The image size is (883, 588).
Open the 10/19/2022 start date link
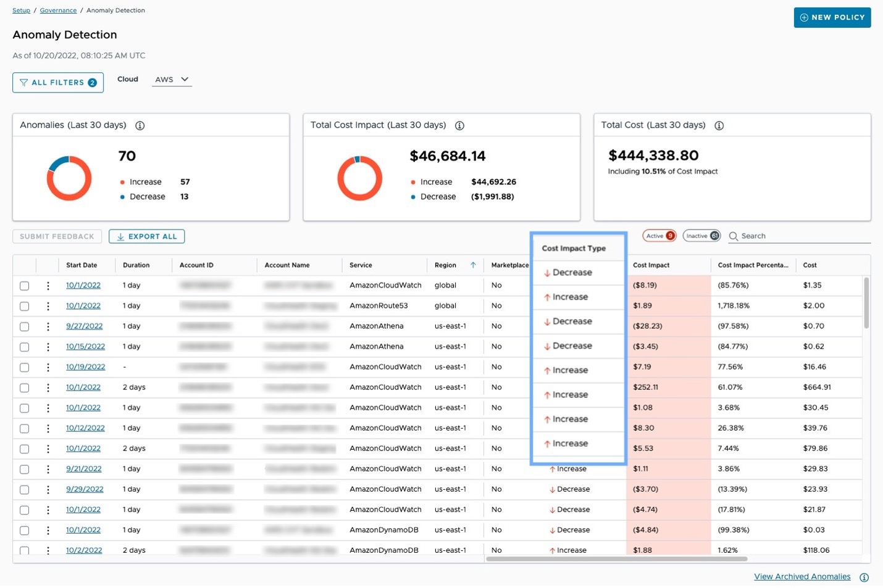86,367
